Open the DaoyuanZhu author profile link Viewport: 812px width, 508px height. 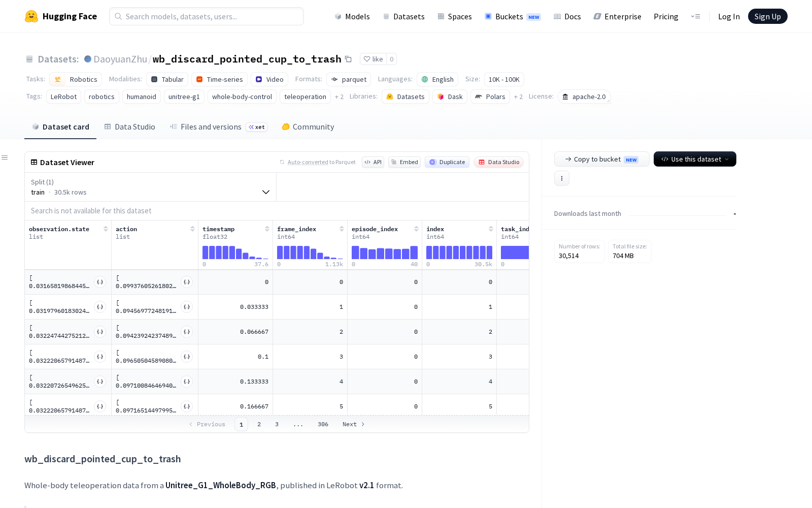point(120,59)
